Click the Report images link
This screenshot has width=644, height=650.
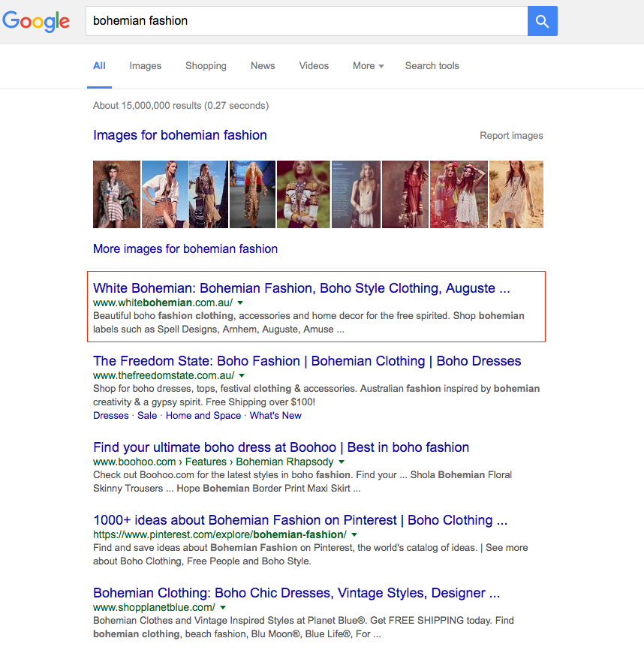(x=511, y=136)
